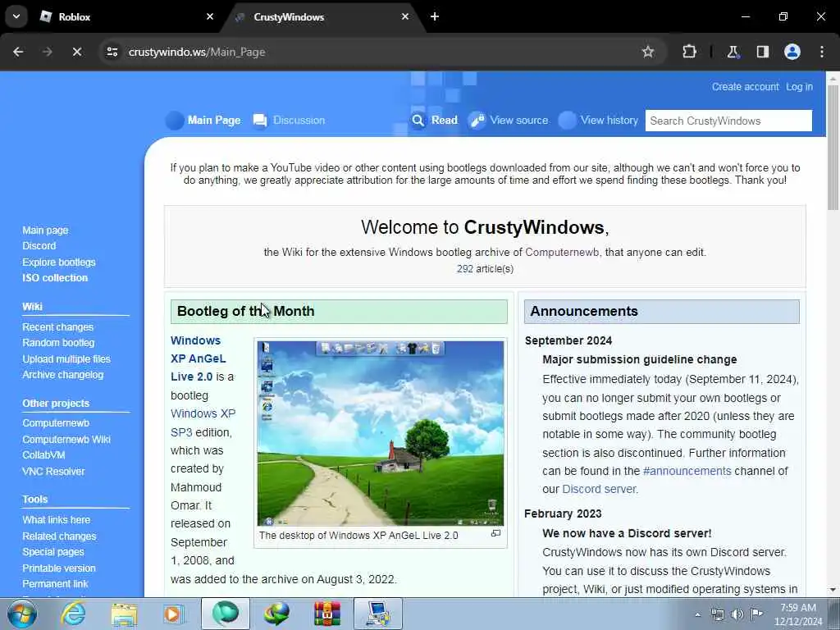The image size is (840, 630).
Task: Open Windows Media Player from taskbar
Action: [173, 614]
